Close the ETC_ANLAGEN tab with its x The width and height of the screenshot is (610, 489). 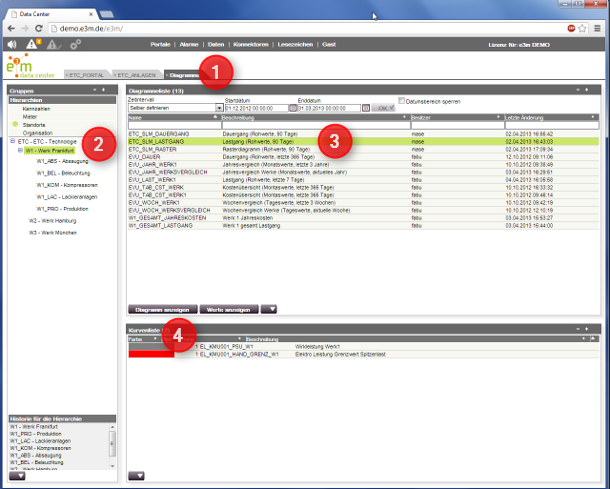pyautogui.click(x=115, y=75)
